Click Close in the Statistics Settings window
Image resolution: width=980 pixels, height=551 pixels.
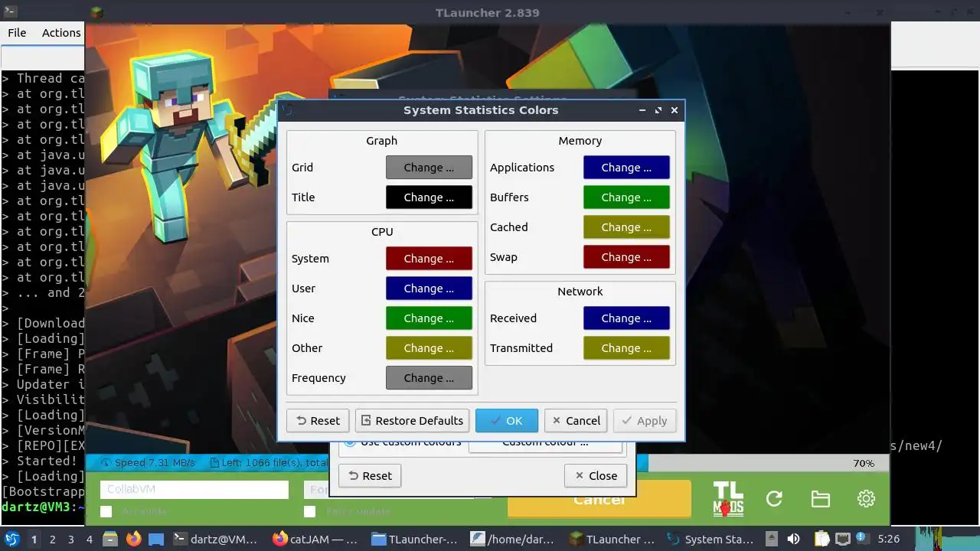coord(596,476)
